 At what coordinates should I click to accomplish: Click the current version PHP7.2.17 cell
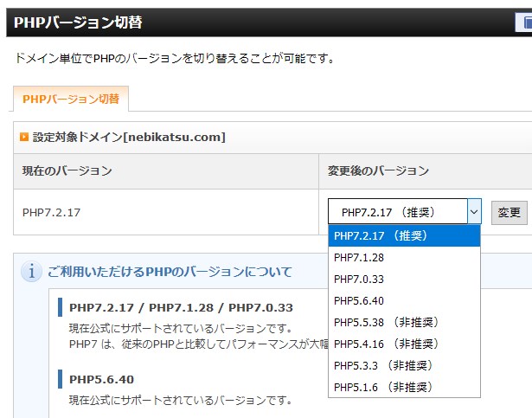point(166,212)
